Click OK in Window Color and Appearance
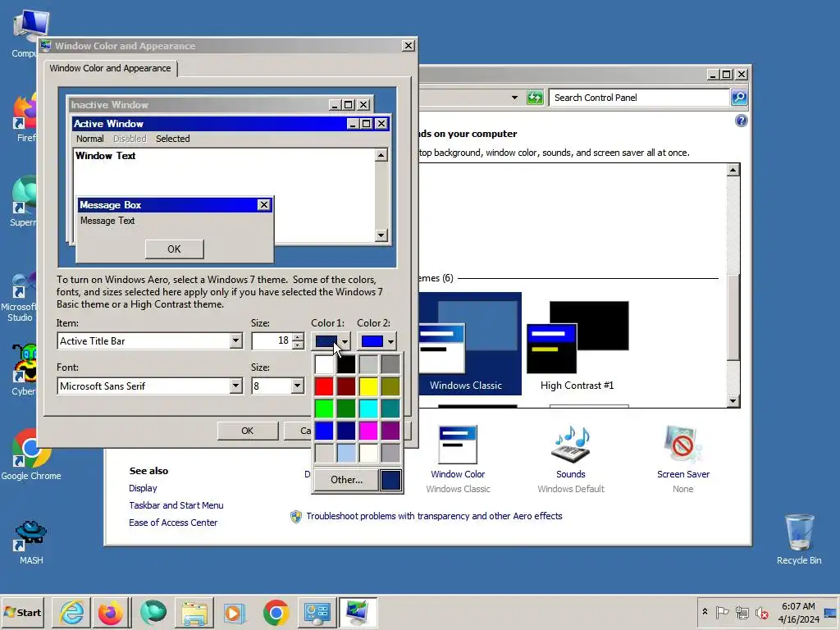 [x=248, y=431]
